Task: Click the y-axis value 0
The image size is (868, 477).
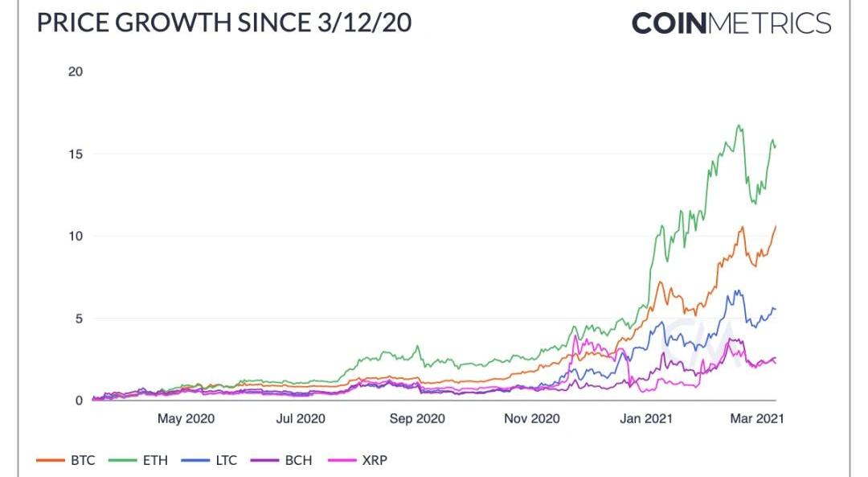Action: (x=79, y=401)
